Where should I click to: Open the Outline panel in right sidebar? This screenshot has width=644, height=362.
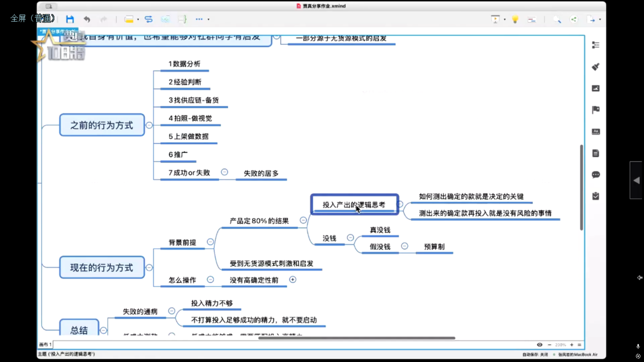pos(596,45)
